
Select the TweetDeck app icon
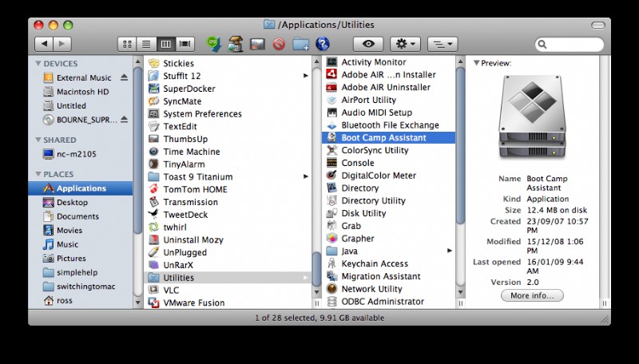tap(153, 215)
